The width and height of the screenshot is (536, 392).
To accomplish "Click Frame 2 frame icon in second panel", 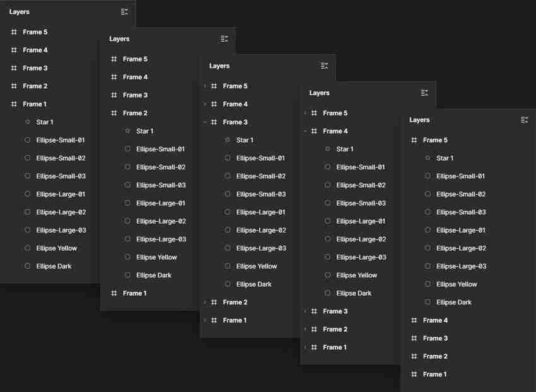I will tap(114, 113).
